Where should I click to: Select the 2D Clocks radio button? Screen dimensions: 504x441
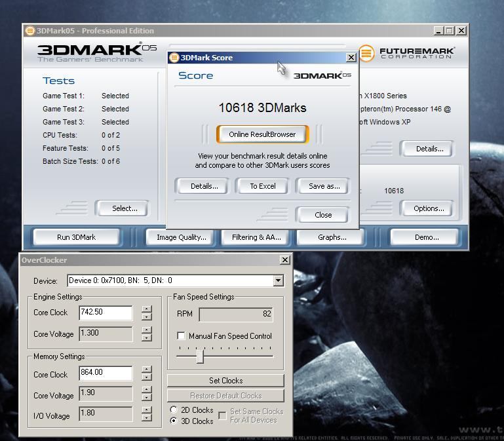[x=174, y=410]
